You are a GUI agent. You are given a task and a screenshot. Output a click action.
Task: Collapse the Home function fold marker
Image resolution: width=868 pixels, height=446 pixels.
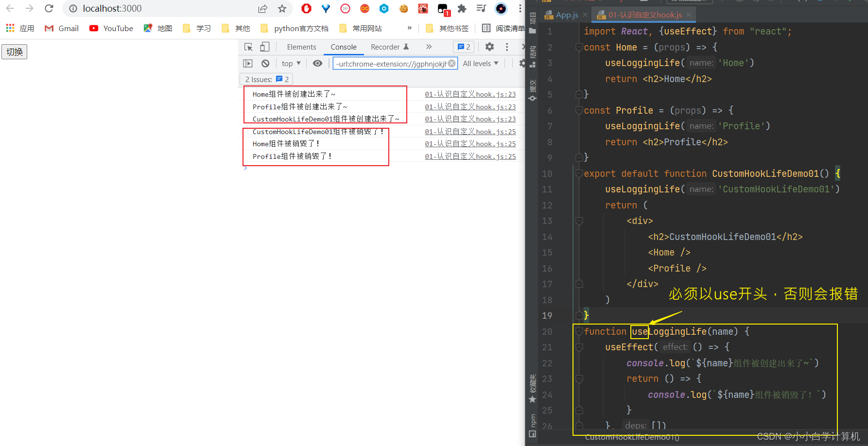579,47
